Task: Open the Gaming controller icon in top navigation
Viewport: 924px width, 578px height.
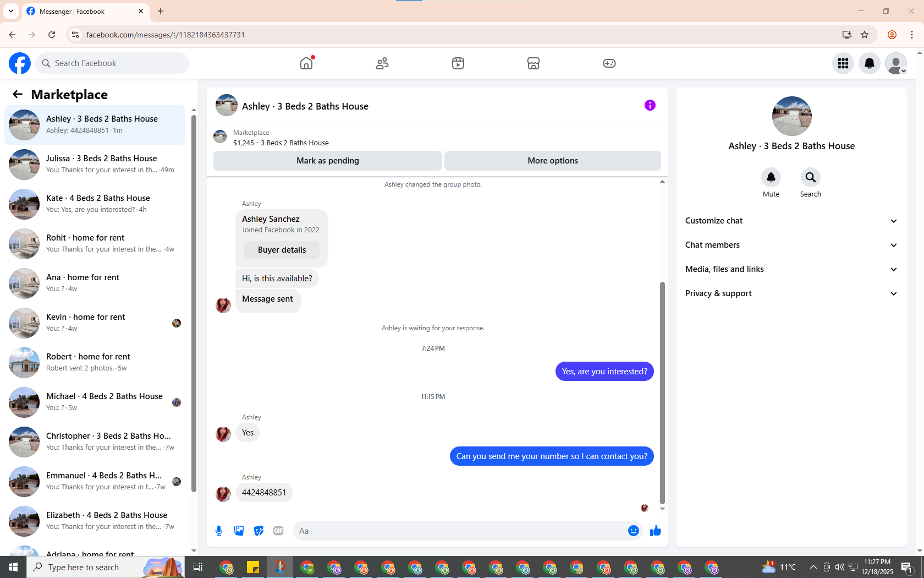Action: click(609, 63)
